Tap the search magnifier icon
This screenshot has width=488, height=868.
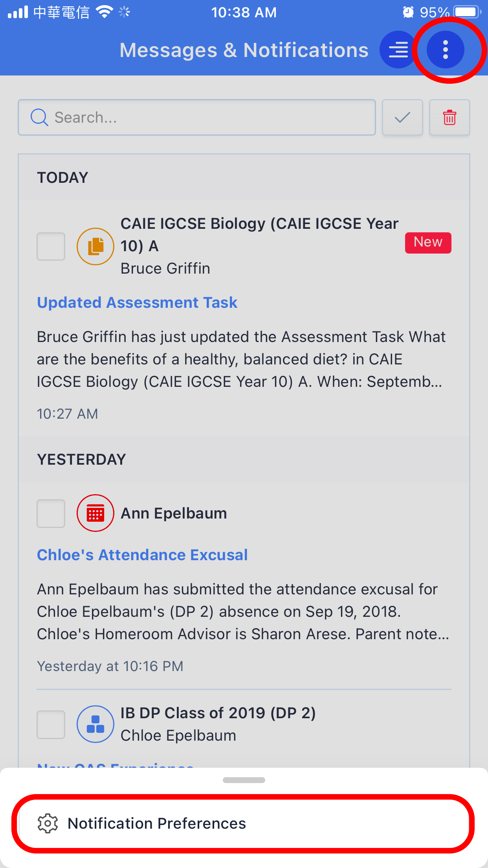point(39,117)
